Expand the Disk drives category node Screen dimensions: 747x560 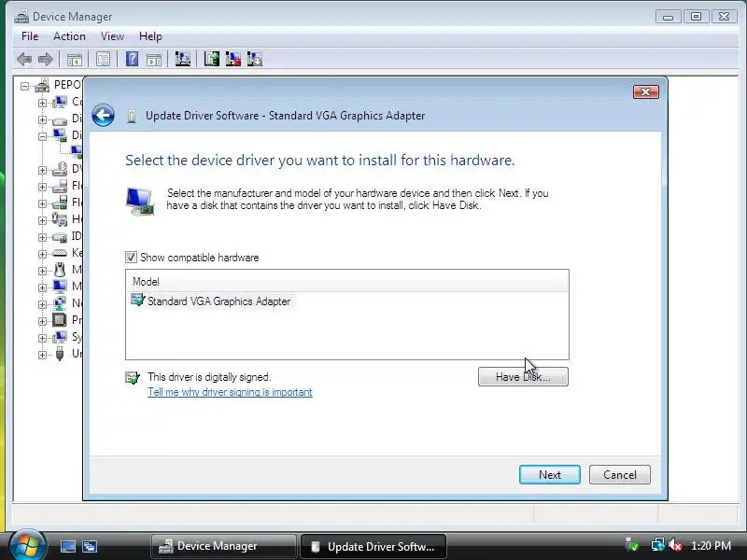point(42,119)
